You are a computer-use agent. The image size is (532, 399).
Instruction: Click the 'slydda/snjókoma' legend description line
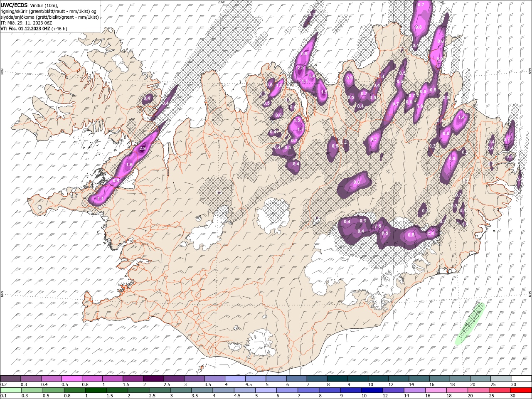click(x=50, y=17)
